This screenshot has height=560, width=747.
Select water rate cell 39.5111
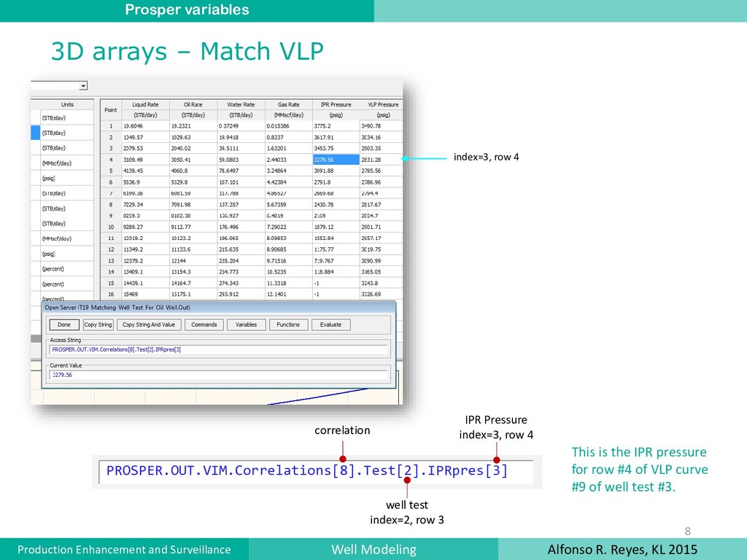[x=241, y=148]
